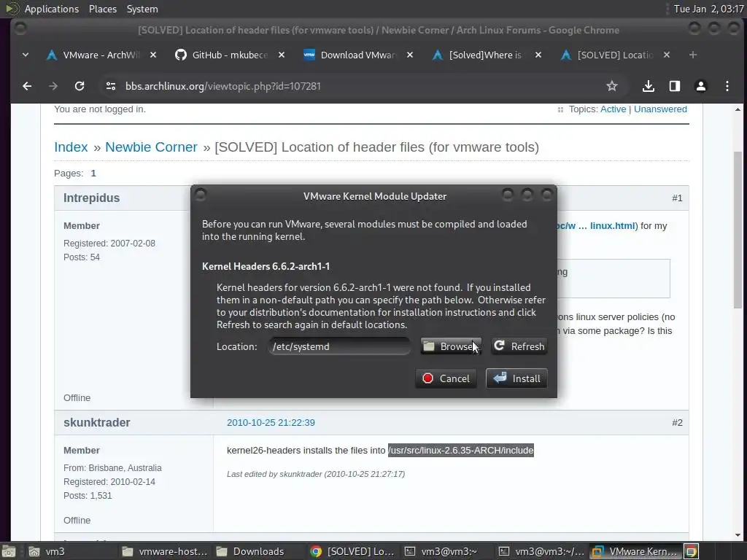747x560 pixels.
Task: Click the #1 post number link
Action: (x=677, y=198)
